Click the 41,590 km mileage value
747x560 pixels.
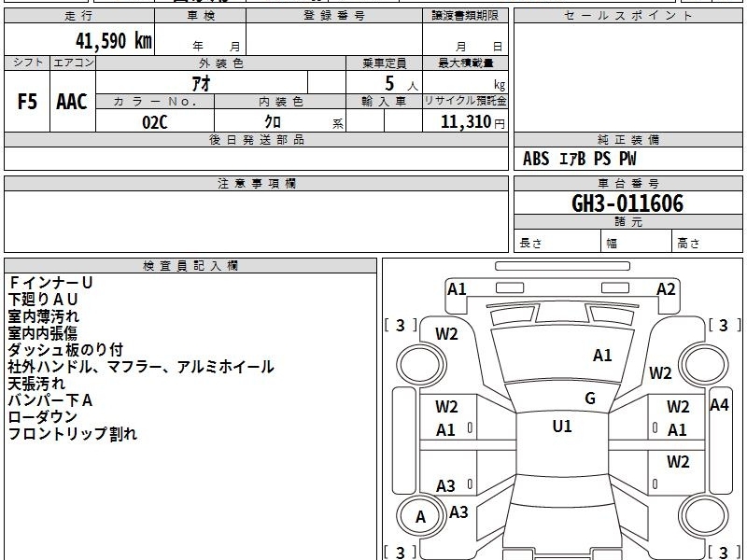(x=113, y=41)
